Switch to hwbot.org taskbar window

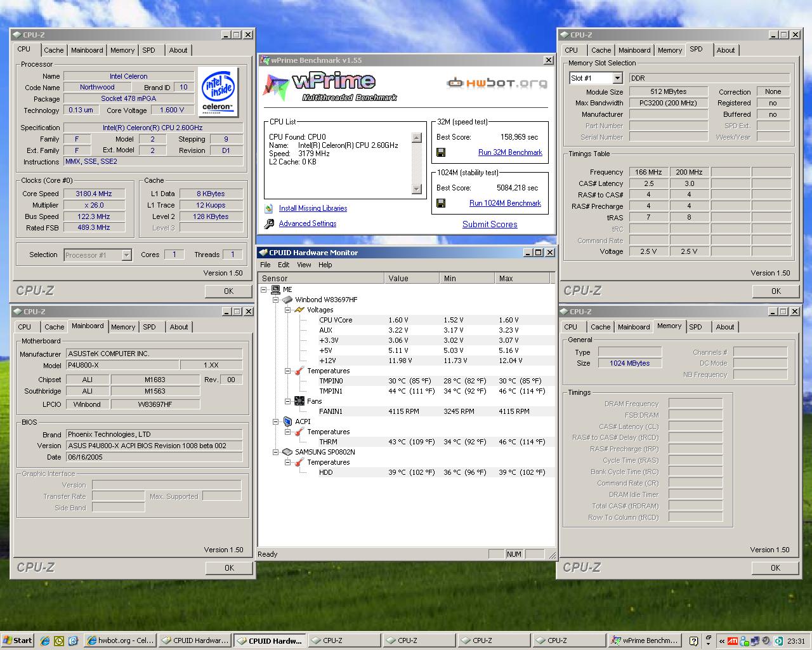120,640
